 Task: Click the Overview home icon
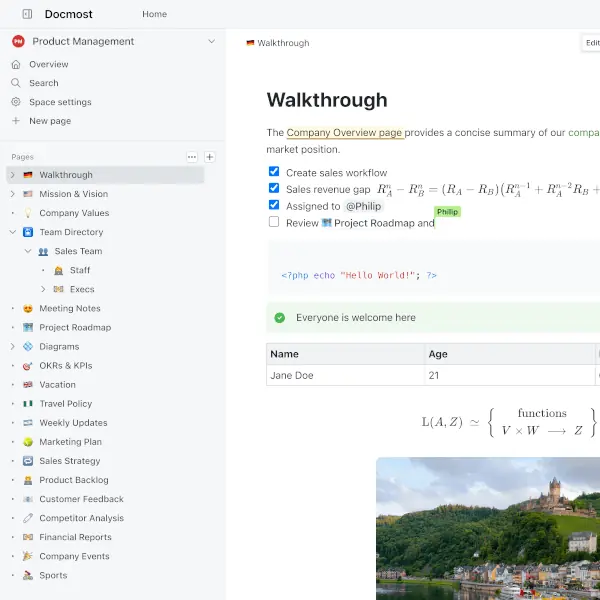click(16, 64)
